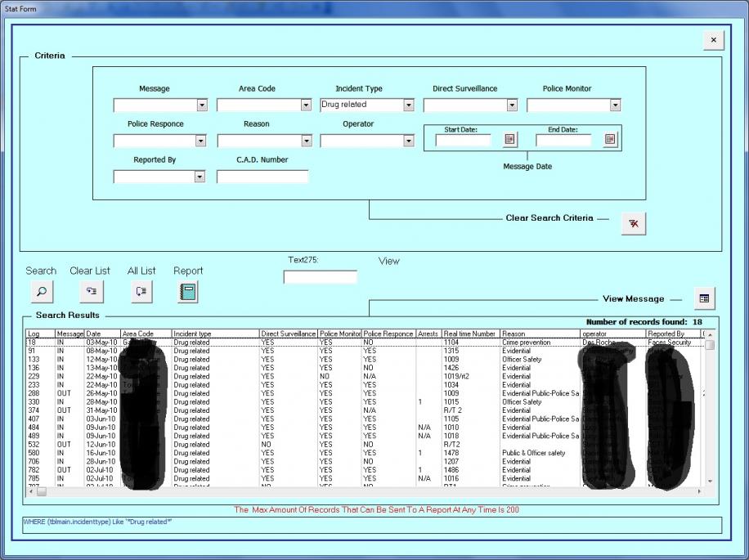Click the C.A.D. Number input field
Screen dimensions: 749x560
[262, 177]
